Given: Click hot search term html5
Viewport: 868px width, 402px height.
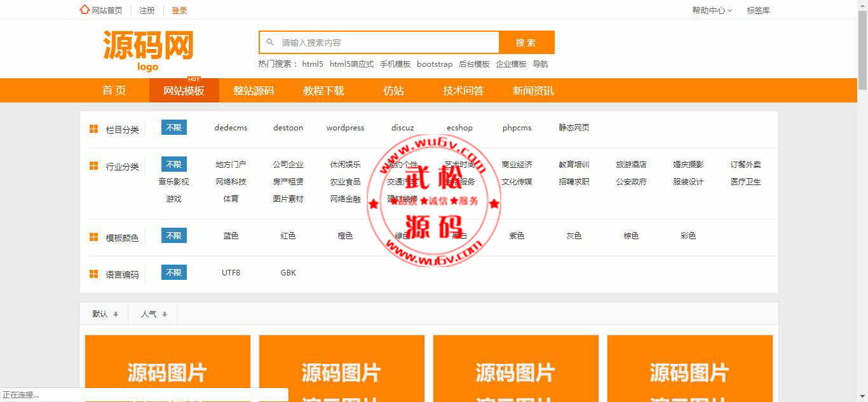Looking at the screenshot, I should coord(313,64).
